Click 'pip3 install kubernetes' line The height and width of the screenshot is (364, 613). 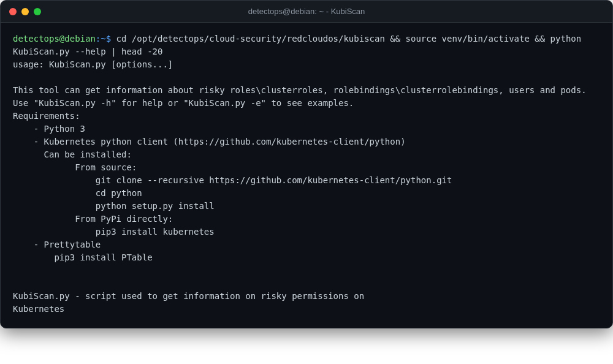(154, 232)
